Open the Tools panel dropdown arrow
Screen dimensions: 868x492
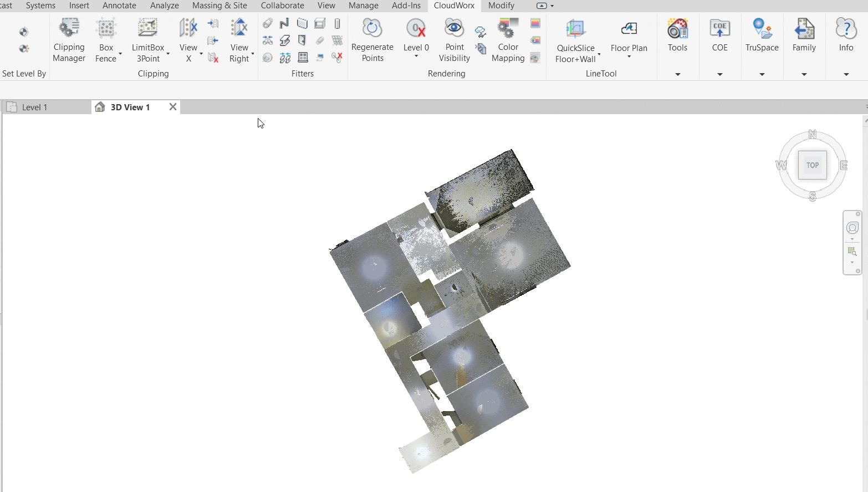[x=677, y=74]
